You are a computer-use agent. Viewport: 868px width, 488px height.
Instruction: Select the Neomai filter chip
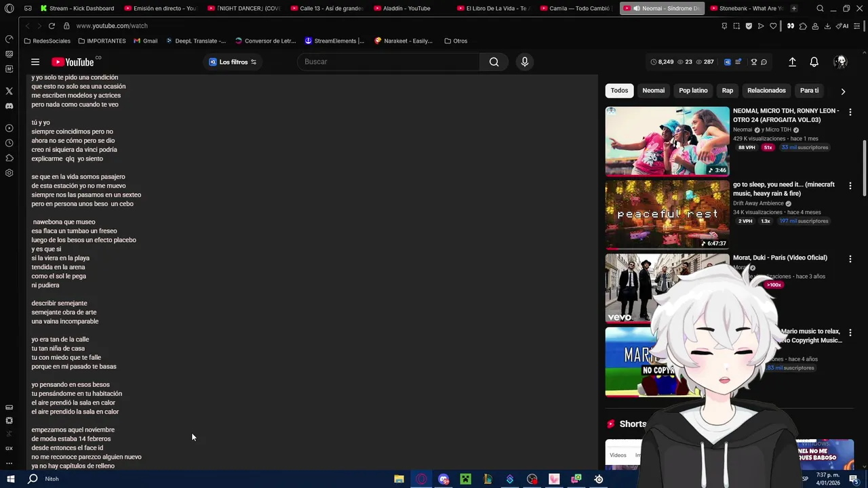coord(654,91)
